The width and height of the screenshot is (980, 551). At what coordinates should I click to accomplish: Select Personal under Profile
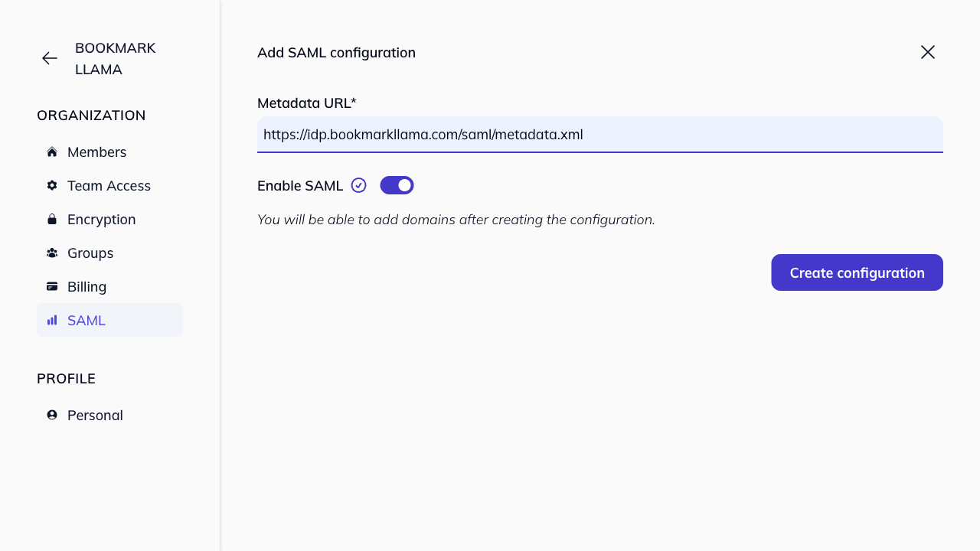click(95, 415)
